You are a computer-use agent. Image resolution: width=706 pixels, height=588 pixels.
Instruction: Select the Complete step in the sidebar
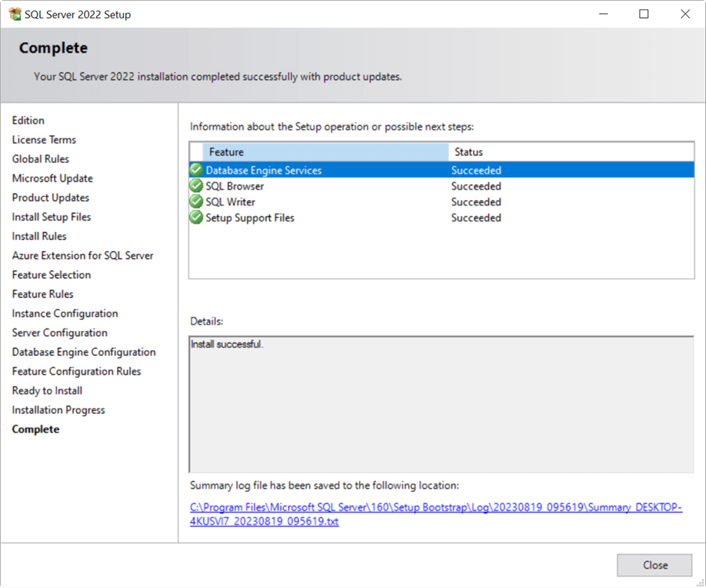click(35, 429)
